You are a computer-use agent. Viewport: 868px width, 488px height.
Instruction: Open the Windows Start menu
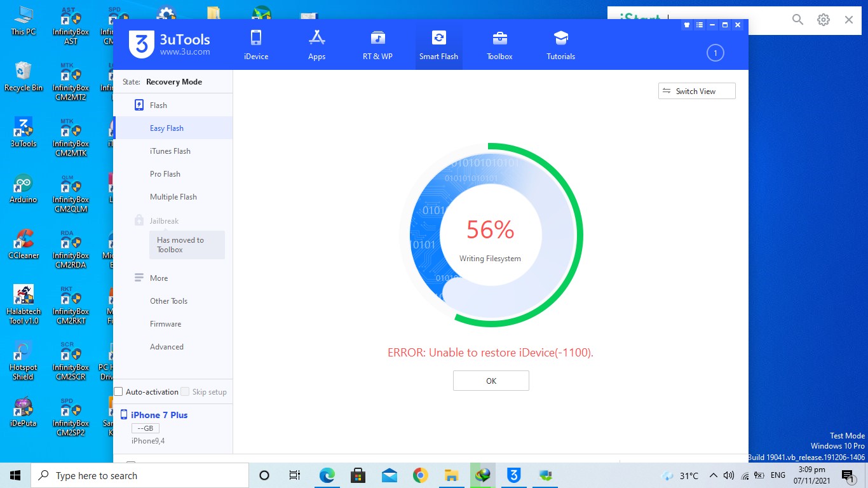pos(15,475)
